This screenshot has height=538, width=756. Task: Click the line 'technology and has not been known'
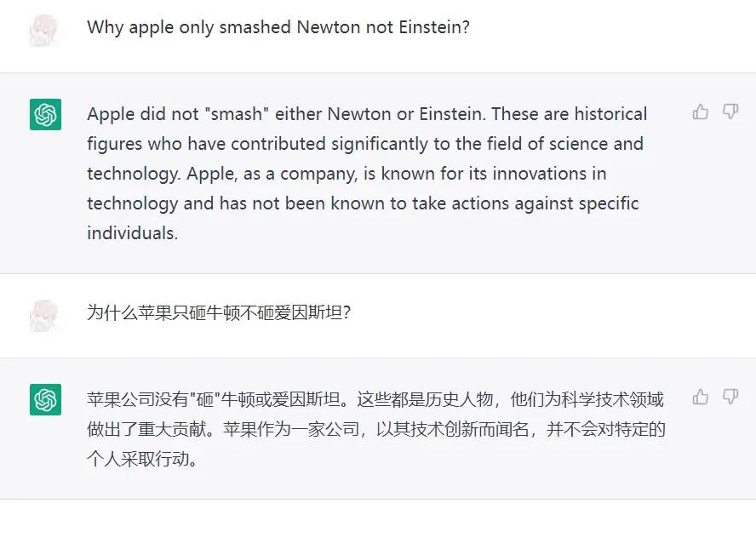point(363,203)
